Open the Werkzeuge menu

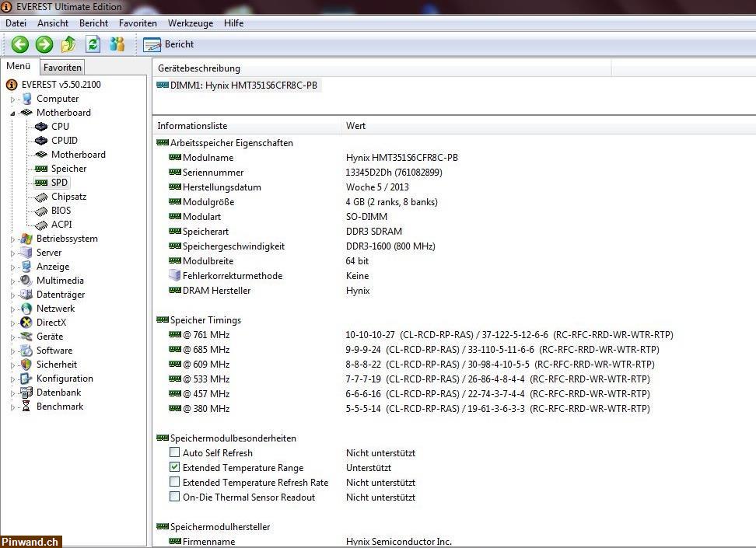coord(190,23)
